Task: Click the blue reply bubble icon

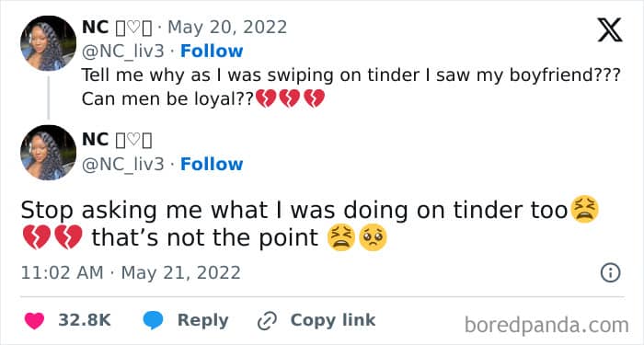Action: (154, 320)
